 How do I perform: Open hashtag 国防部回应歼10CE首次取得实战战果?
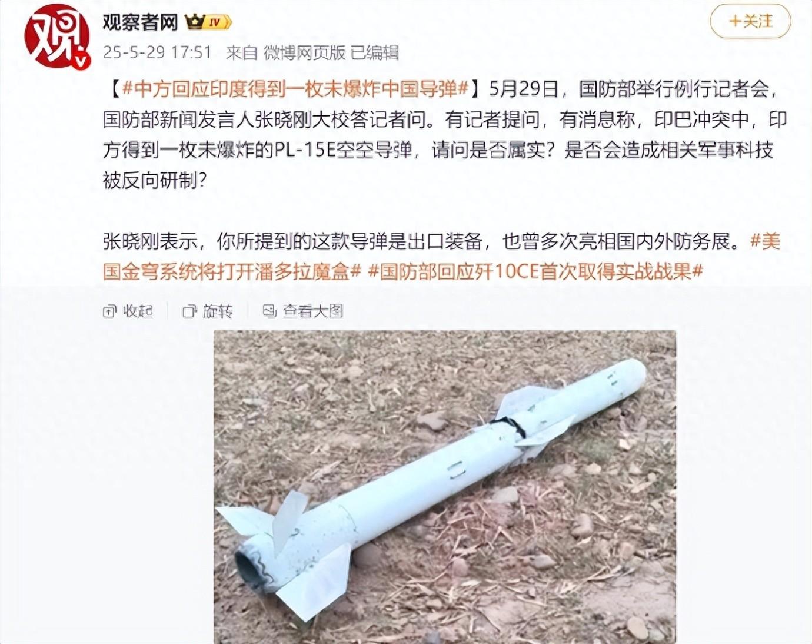[x=535, y=271]
